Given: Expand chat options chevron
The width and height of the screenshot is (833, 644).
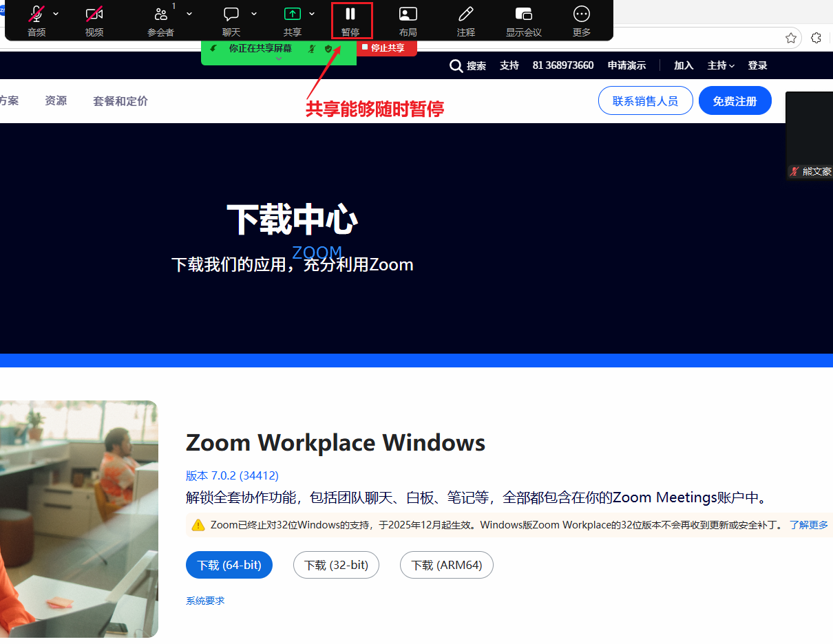Looking at the screenshot, I should coord(254,14).
